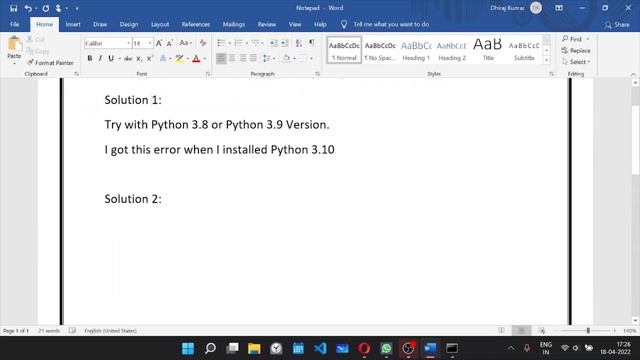640x360 pixels.
Task: Increase font size with grow font icon
Action: click(x=159, y=43)
